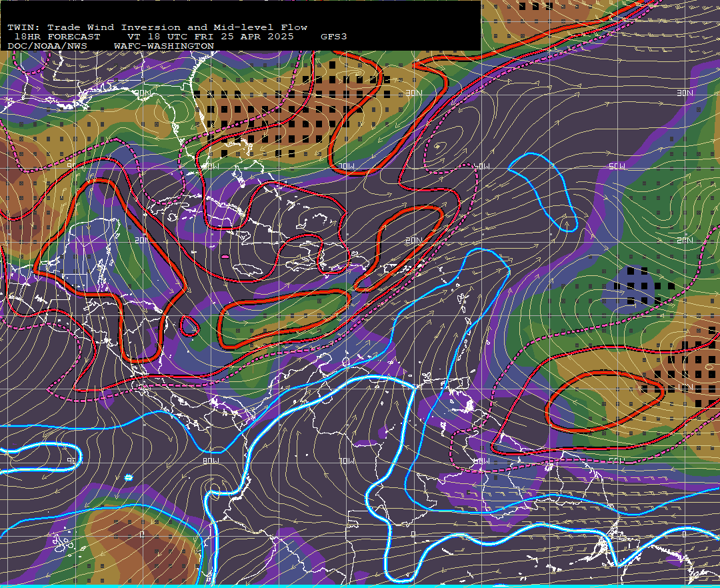Viewport: 720px width, 588px height.
Task: Click the "DOC/NOAA/NWS" source text
Action: click(47, 47)
